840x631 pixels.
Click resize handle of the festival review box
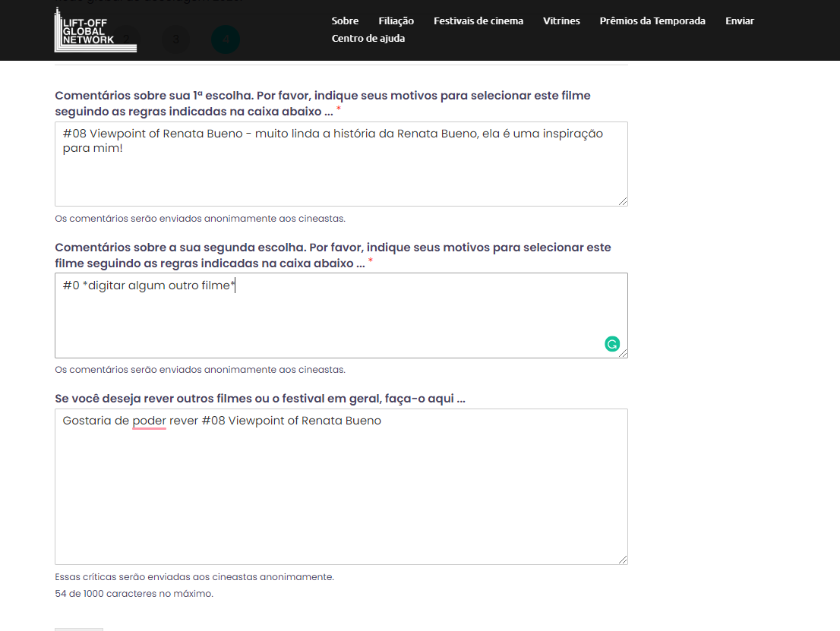click(623, 559)
